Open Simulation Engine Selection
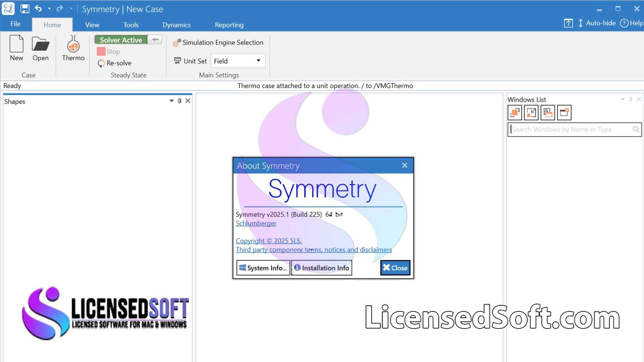The image size is (644, 362). tap(218, 43)
